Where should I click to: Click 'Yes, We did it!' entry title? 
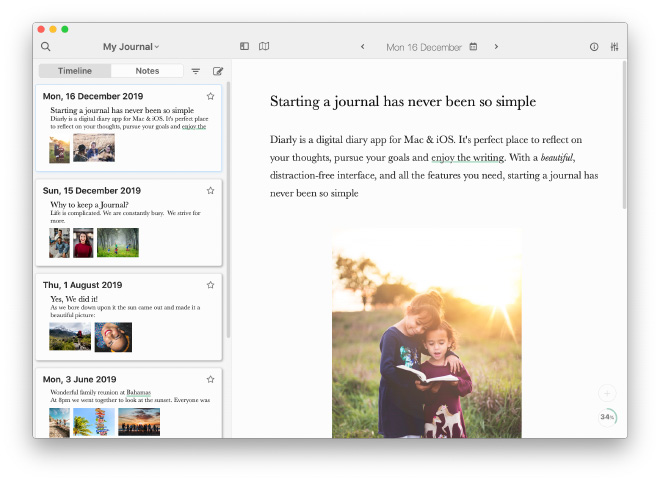pos(74,299)
